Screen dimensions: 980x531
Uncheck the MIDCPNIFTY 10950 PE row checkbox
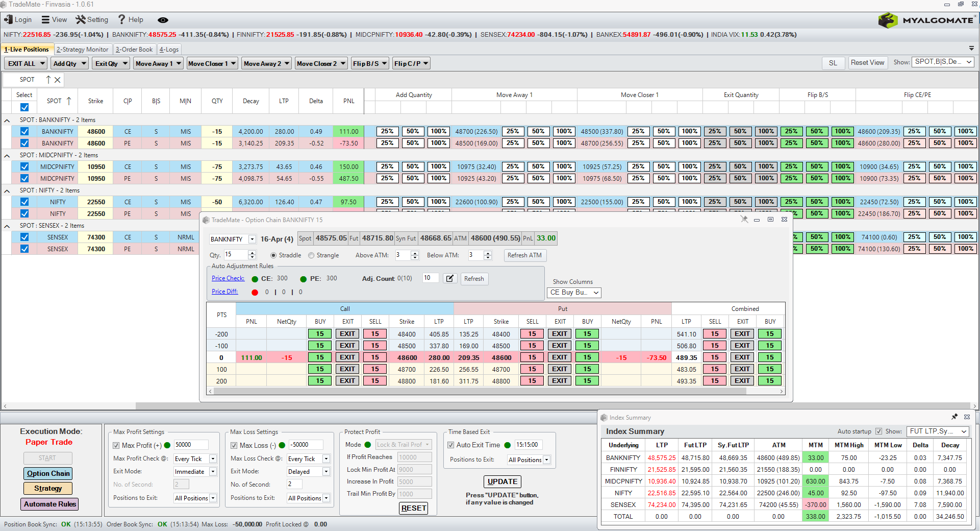24,178
